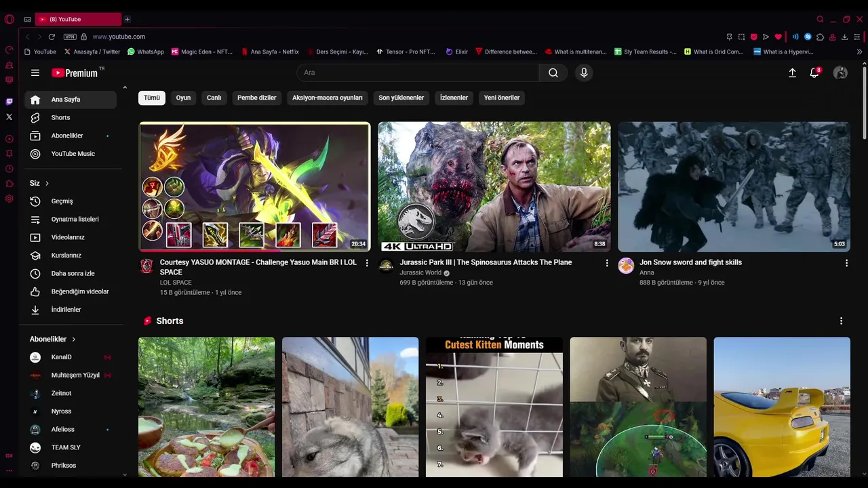
Task: Open a new tab with plus button
Action: (x=127, y=19)
